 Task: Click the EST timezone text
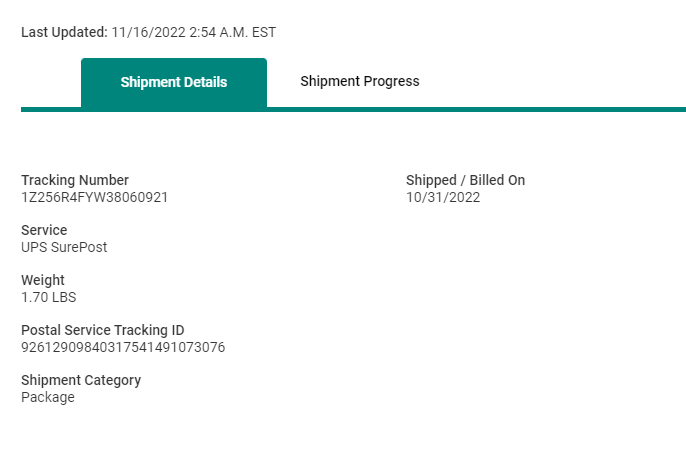[264, 32]
